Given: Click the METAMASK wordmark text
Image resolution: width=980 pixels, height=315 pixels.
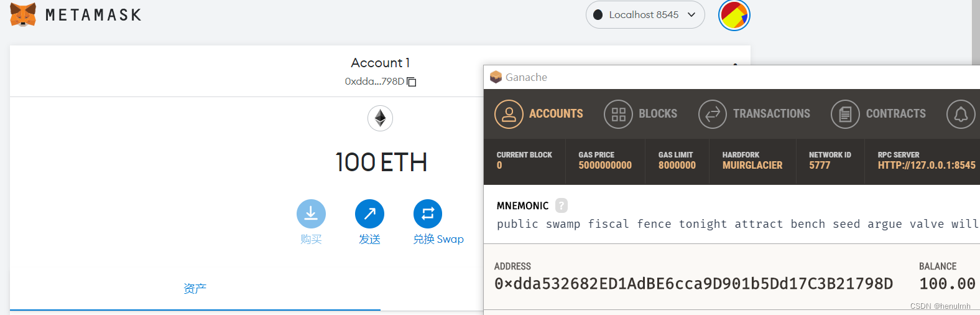Looking at the screenshot, I should tap(93, 15).
